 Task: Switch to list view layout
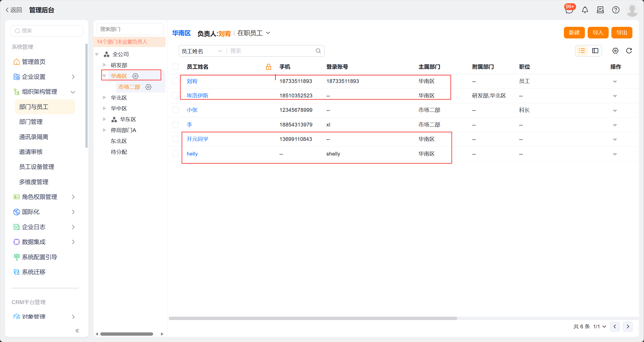582,51
